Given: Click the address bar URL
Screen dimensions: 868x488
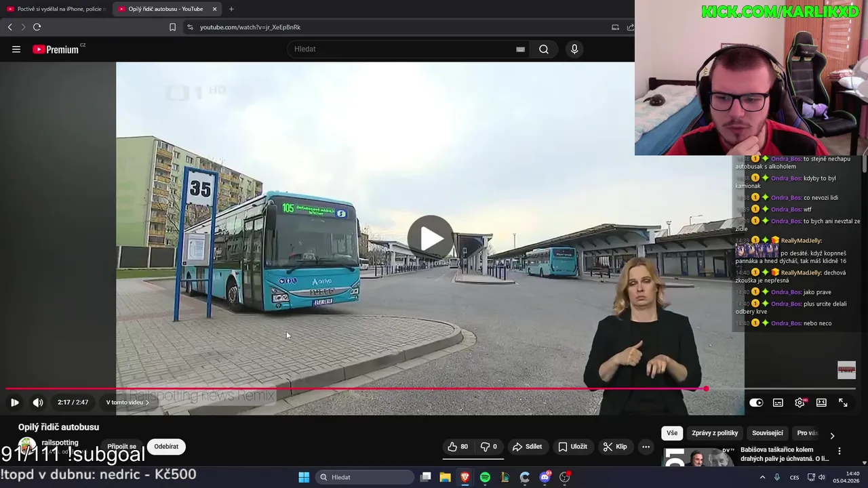Looking at the screenshot, I should tap(250, 27).
